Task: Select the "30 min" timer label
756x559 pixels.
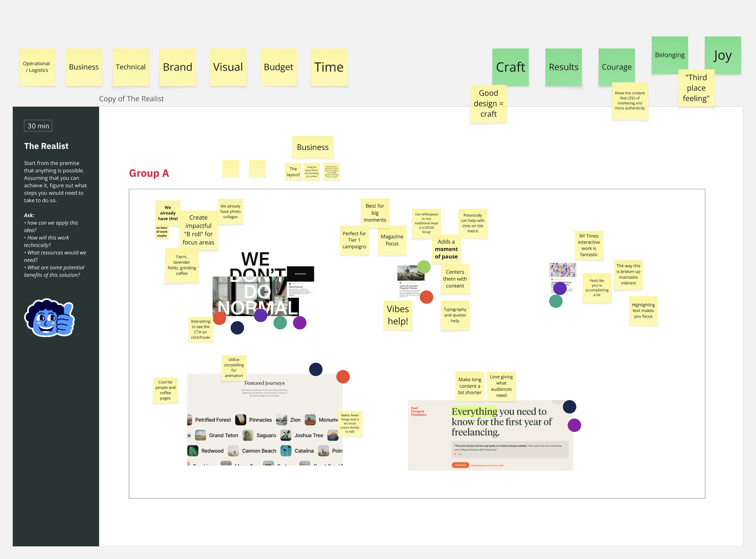Action: coord(38,126)
